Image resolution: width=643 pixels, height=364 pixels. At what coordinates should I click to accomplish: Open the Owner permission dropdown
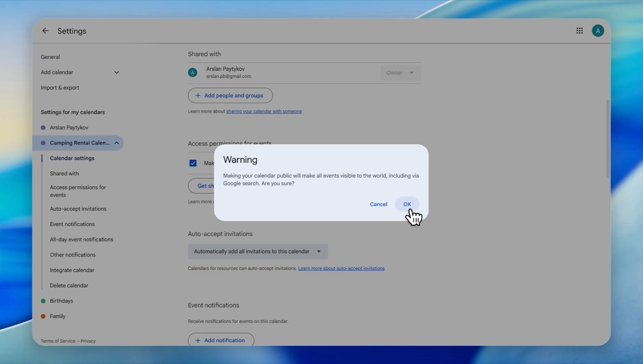click(400, 73)
